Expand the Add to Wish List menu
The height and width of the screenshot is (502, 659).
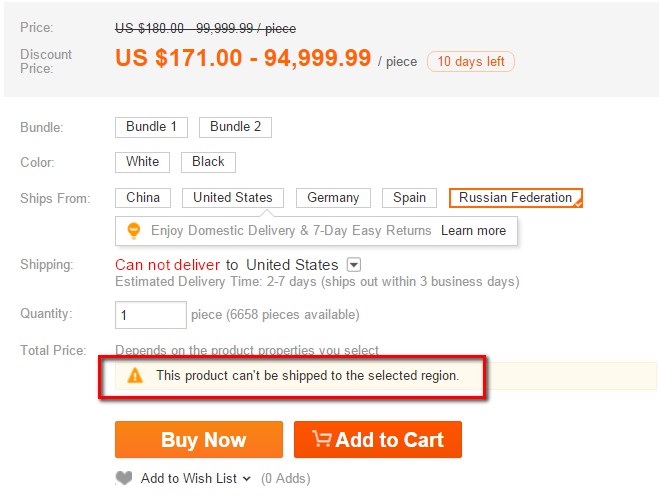246,479
